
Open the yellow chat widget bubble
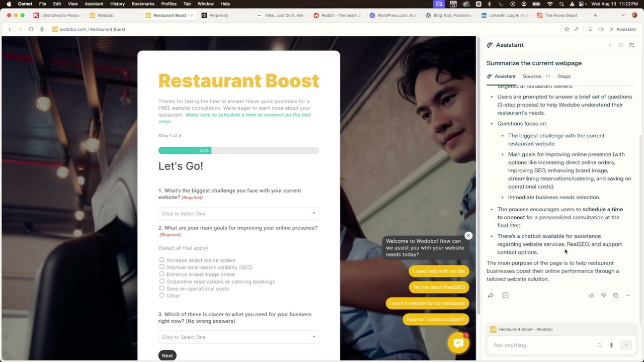click(x=458, y=343)
